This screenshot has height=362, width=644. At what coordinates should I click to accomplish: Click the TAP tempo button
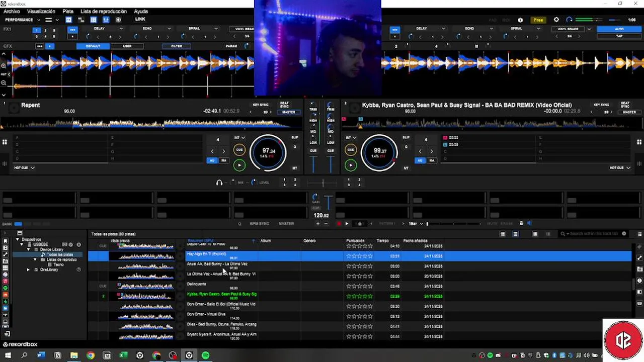click(619, 36)
